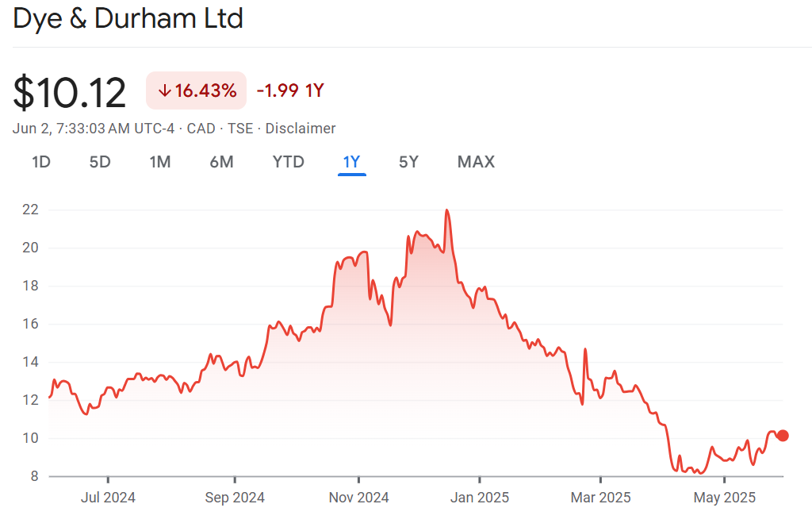Choose the 1M chart range
Image resolution: width=812 pixels, height=527 pixels.
(x=160, y=162)
